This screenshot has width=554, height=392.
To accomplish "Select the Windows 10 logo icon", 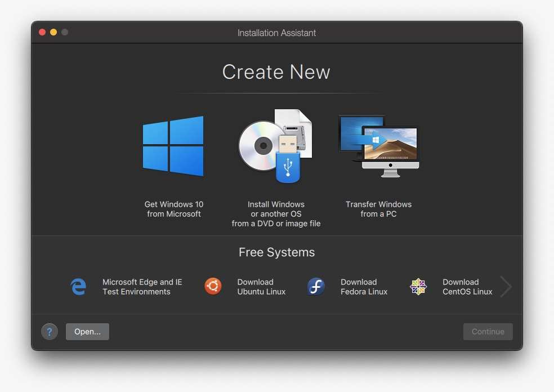I will tap(173, 146).
